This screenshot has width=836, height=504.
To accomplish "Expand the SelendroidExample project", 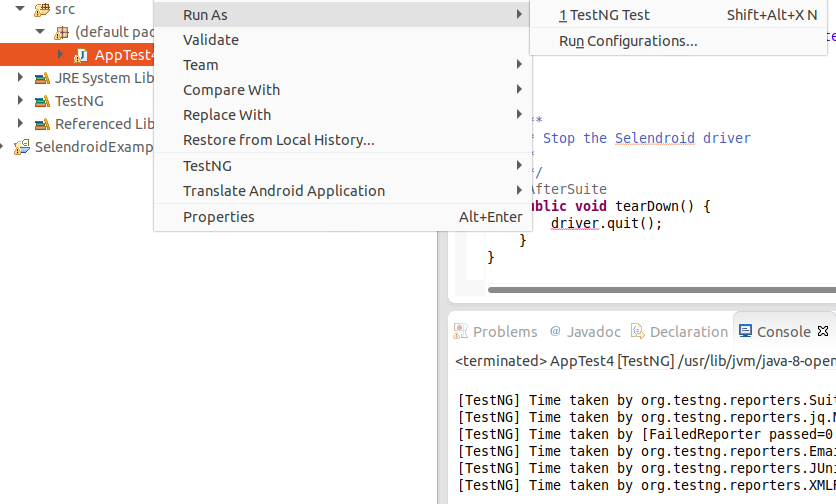I will point(2,146).
